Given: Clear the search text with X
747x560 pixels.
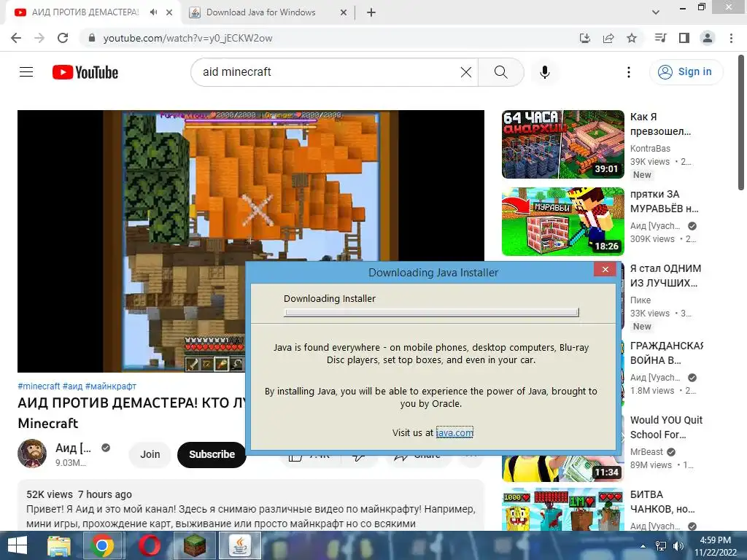Looking at the screenshot, I should pos(466,72).
